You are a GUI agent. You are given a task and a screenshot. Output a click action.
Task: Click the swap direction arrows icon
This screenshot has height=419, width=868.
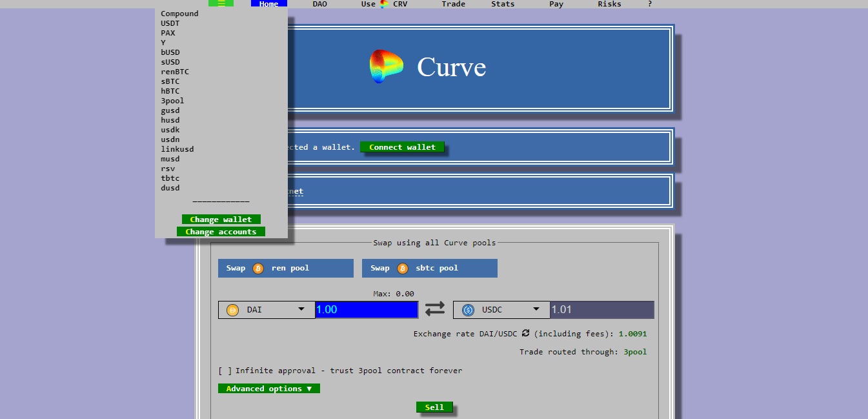(435, 309)
